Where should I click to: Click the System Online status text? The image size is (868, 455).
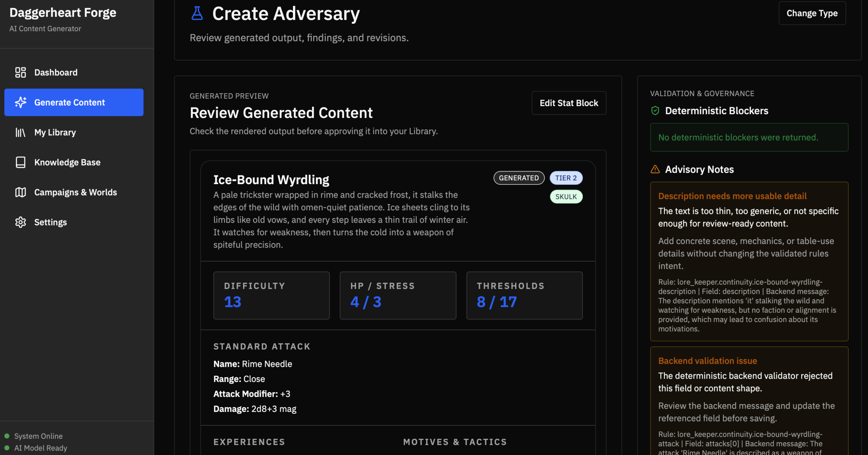(x=38, y=436)
